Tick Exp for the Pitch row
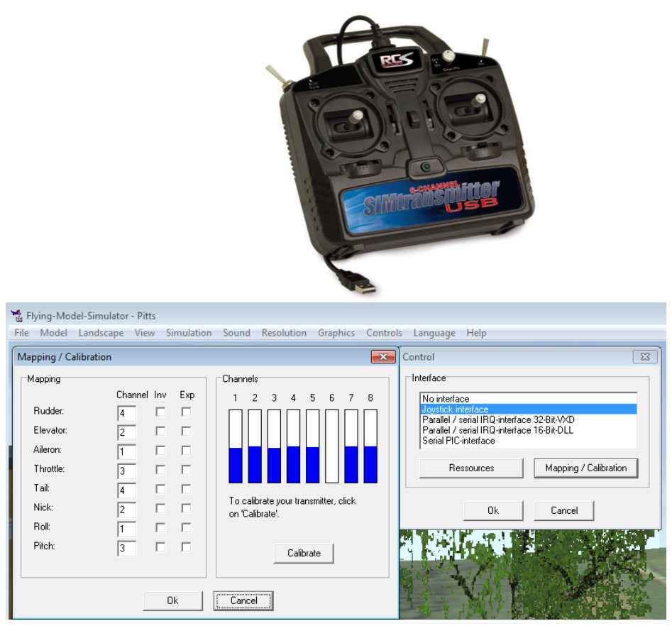 tap(186, 547)
